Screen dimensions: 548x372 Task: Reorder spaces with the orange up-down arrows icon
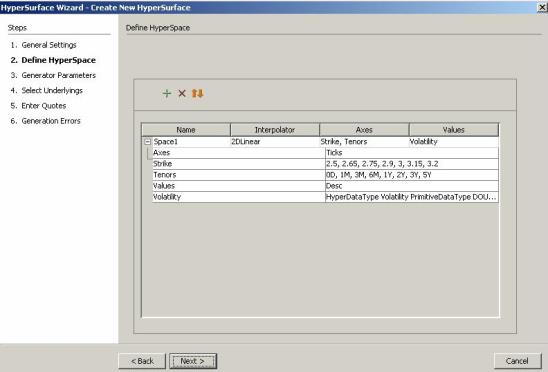coord(197,93)
